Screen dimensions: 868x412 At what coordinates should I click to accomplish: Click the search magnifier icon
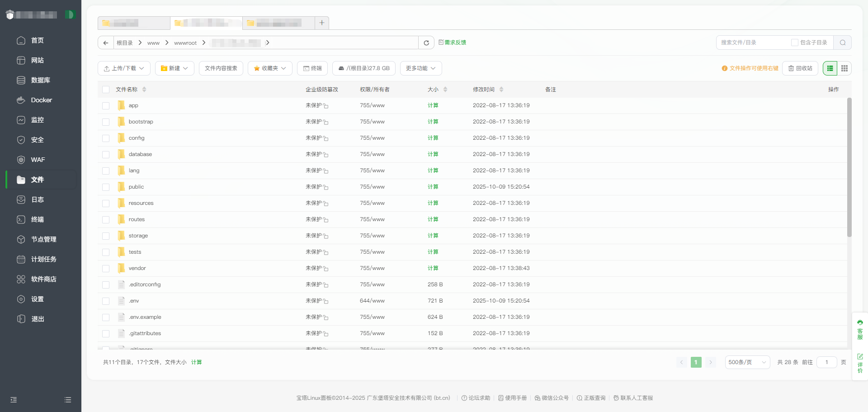[x=843, y=43]
